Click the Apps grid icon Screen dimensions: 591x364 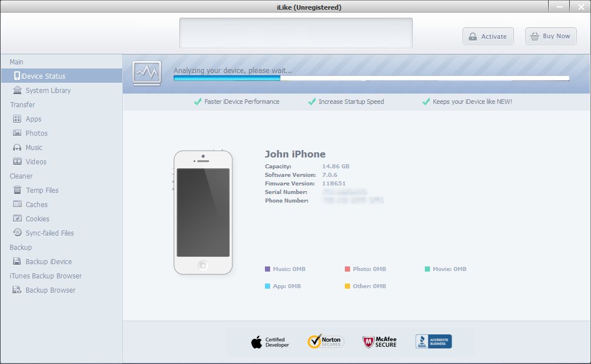(17, 119)
